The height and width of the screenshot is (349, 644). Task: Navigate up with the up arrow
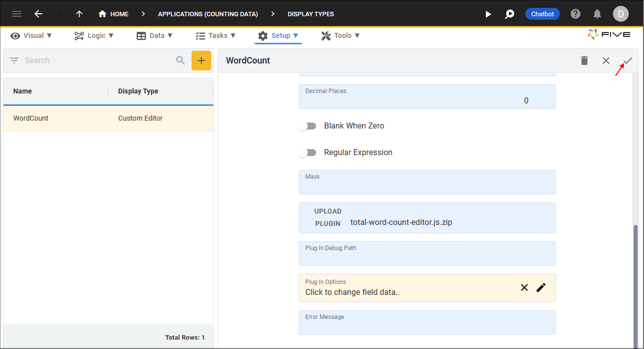(79, 14)
